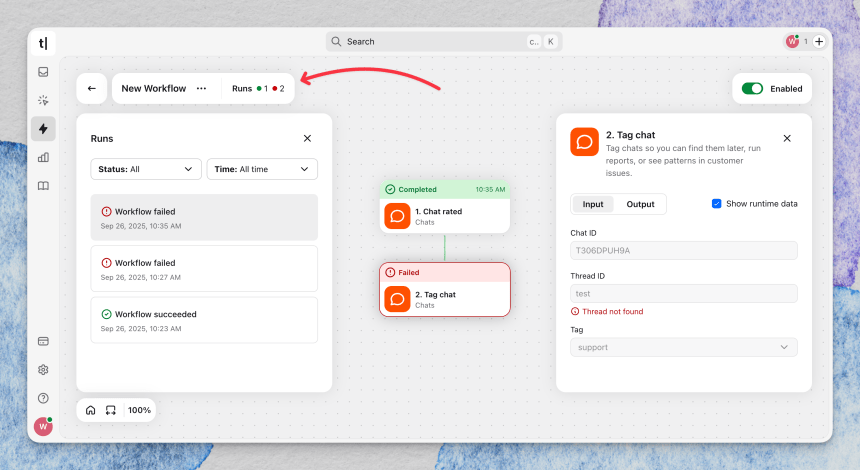Open the Status: All dropdown

click(x=146, y=169)
